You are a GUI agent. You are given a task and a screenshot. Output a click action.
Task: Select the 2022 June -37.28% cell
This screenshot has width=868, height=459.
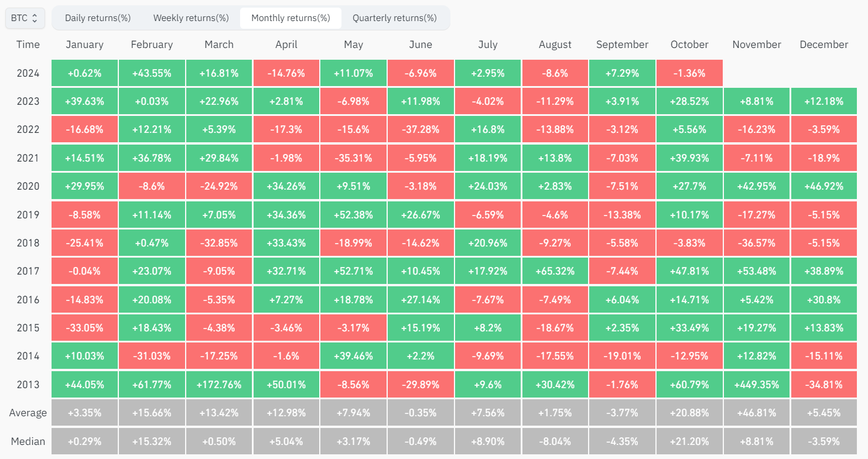click(x=421, y=130)
